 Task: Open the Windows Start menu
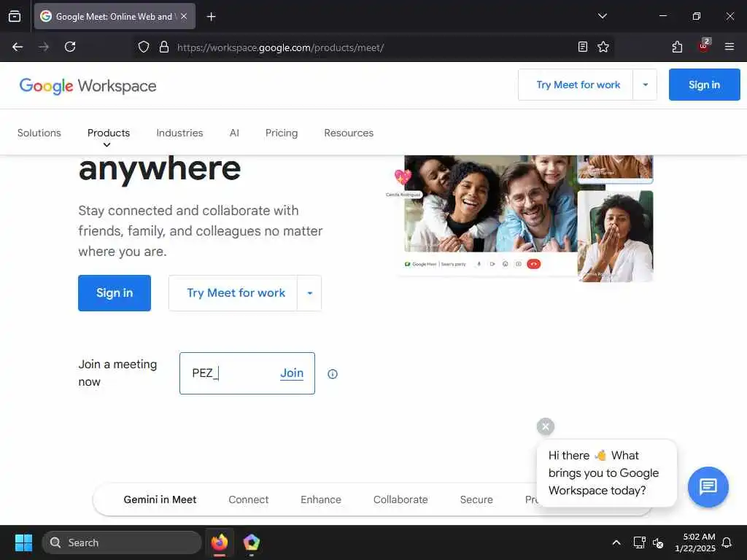point(23,542)
